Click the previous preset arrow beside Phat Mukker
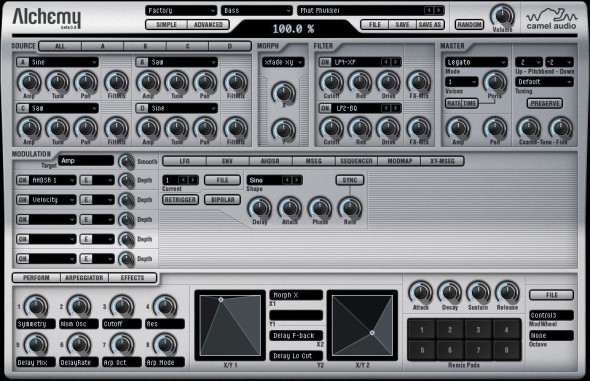This screenshot has height=381, width=590. tap(429, 11)
